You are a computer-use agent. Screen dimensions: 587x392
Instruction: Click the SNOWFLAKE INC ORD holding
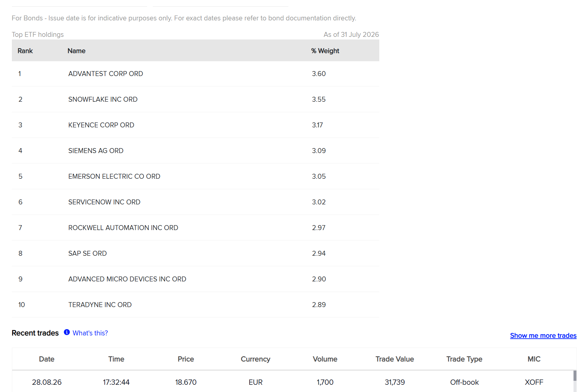click(x=103, y=99)
